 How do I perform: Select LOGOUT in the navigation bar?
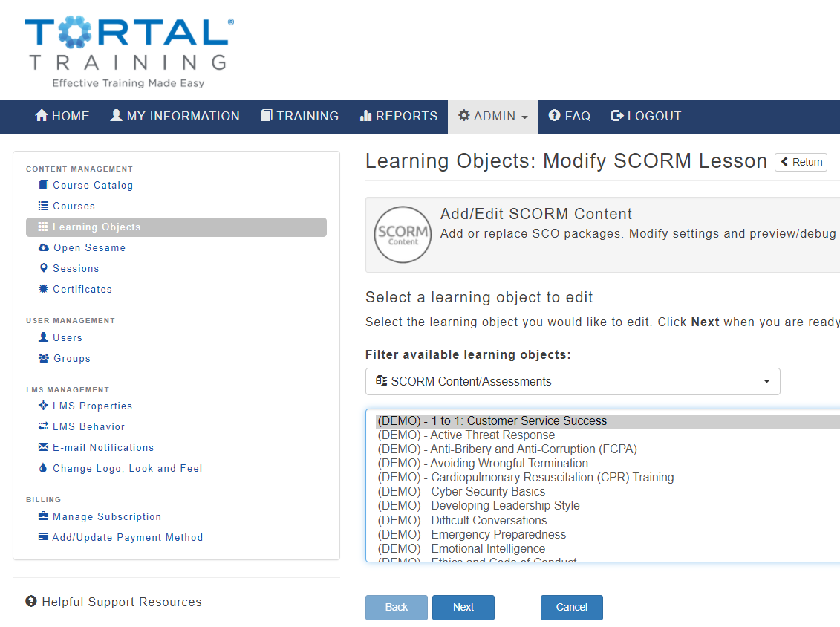(x=646, y=116)
